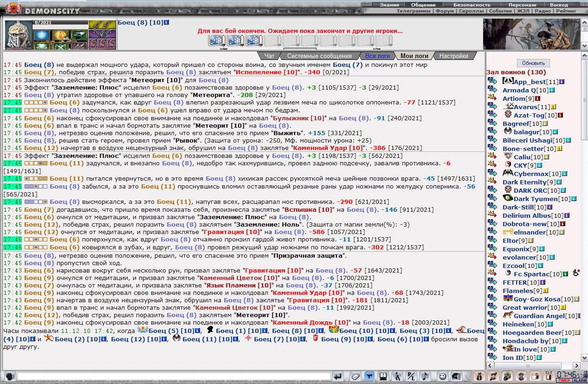
Task: Click the chat message input field
Action: [174, 376]
